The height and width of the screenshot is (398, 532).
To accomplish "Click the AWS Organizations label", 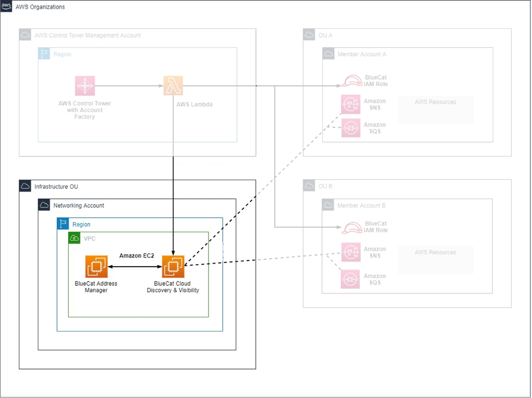I will tap(40, 7).
